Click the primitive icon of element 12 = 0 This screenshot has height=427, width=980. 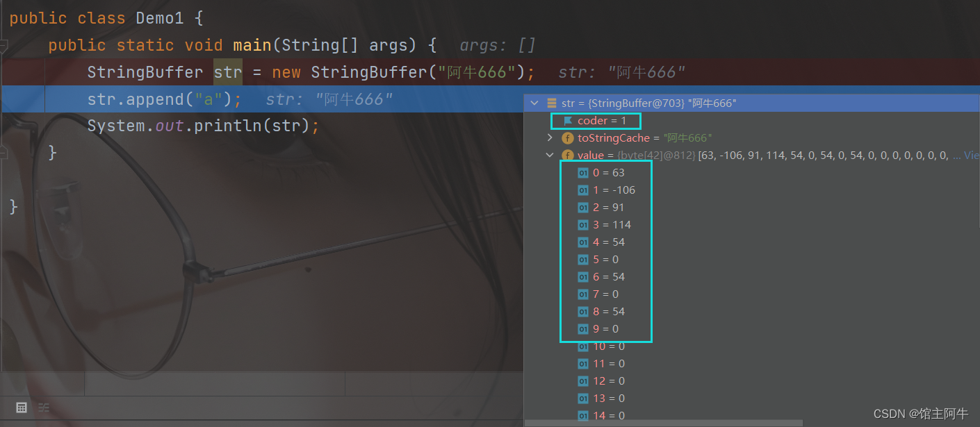pyautogui.click(x=583, y=381)
